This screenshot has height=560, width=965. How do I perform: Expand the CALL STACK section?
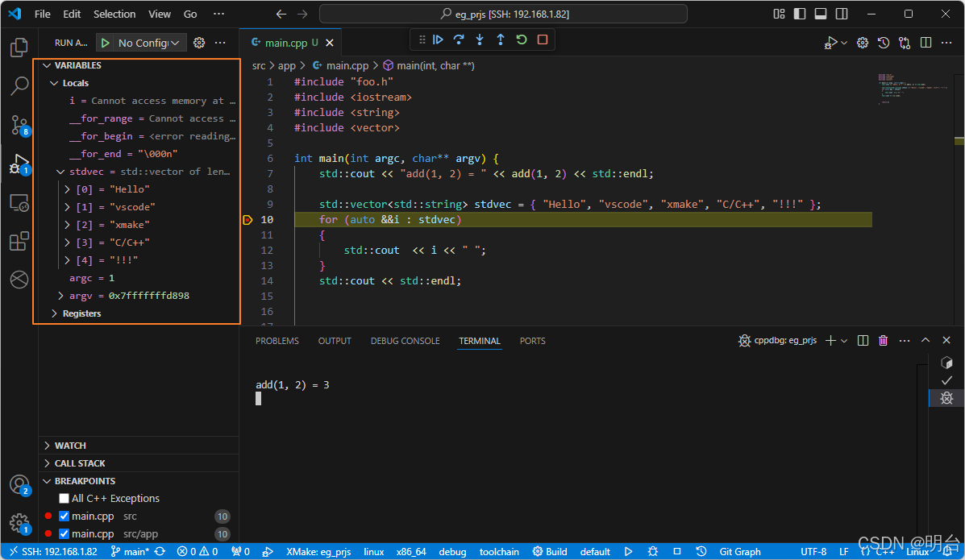click(48, 463)
